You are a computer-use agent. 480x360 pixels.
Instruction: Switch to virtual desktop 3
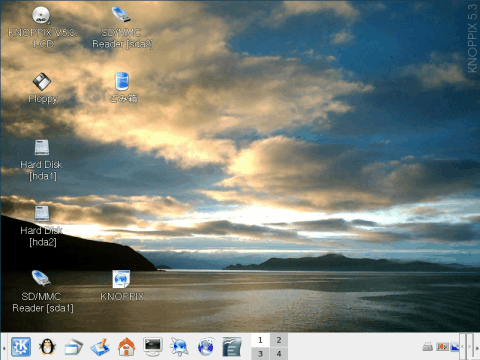pos(260,353)
